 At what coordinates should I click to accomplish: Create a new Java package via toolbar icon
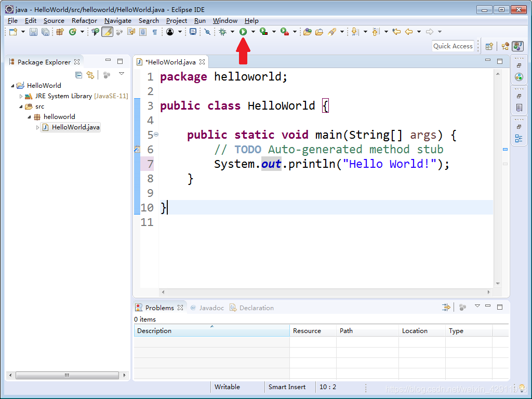[60, 32]
